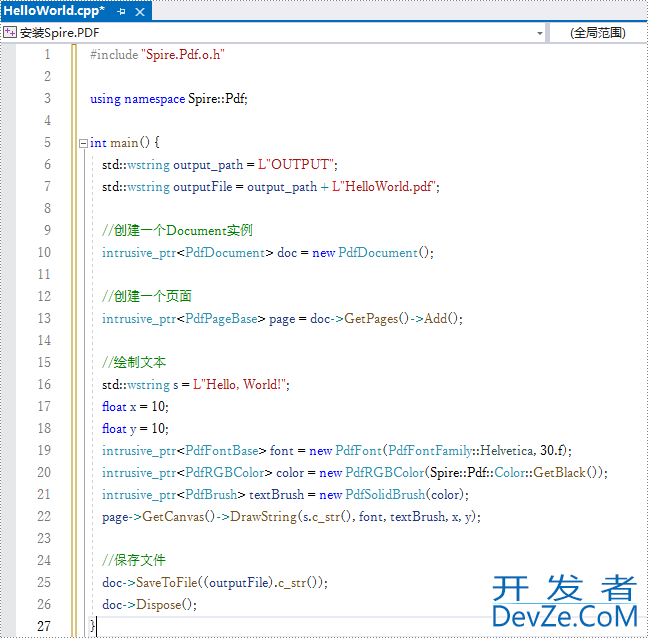Pin the HelloWorld.cpp tab
Viewport: 648px width, 638px height.
[x=121, y=12]
